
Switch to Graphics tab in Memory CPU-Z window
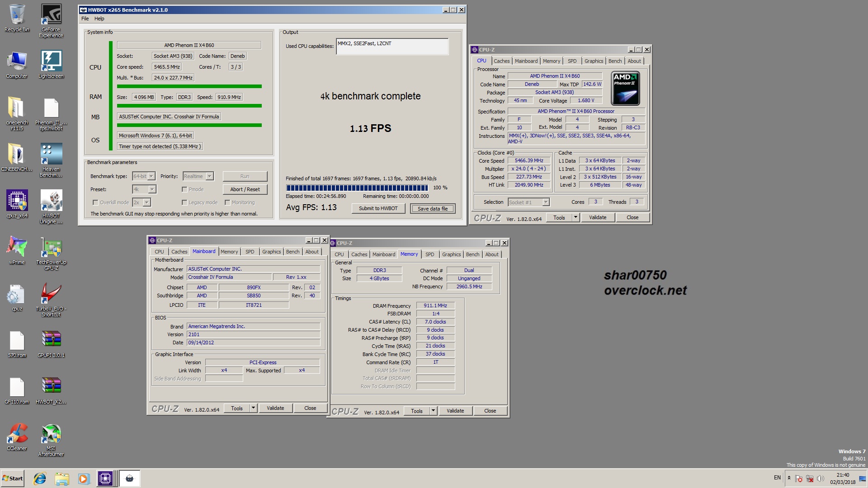coord(452,254)
